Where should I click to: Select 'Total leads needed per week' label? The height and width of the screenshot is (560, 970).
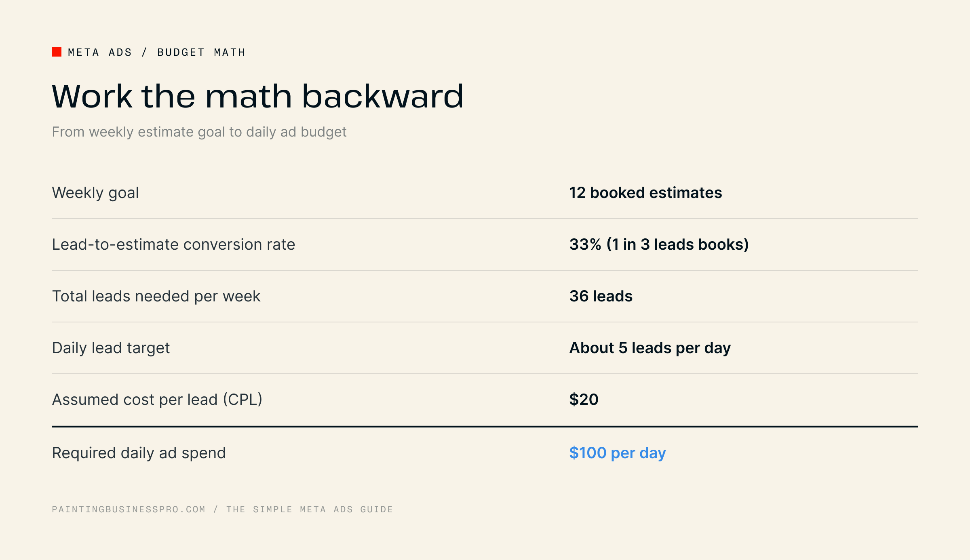tap(156, 296)
